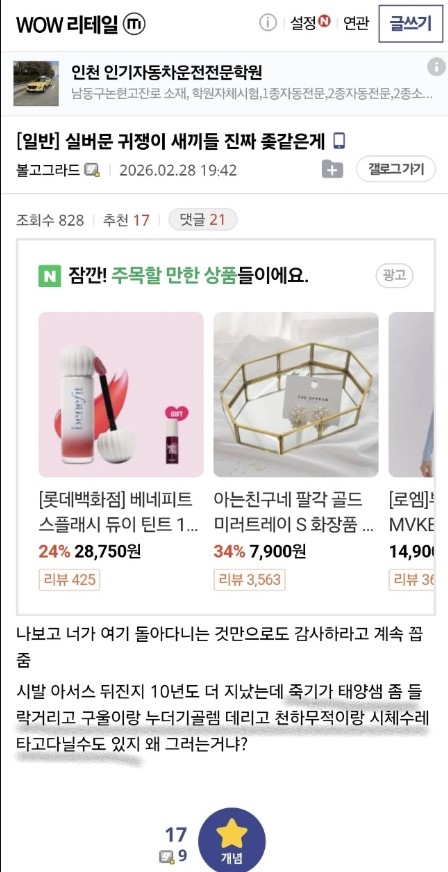Open the 인천 인기자동차운전전문학원 ad link
This screenshot has width=448, height=872.
click(x=167, y=72)
